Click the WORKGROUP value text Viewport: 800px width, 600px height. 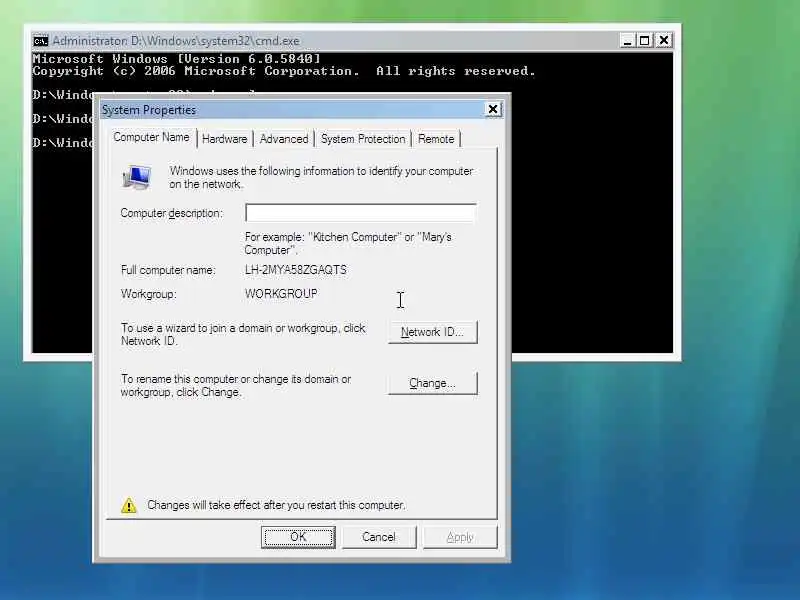pos(281,294)
